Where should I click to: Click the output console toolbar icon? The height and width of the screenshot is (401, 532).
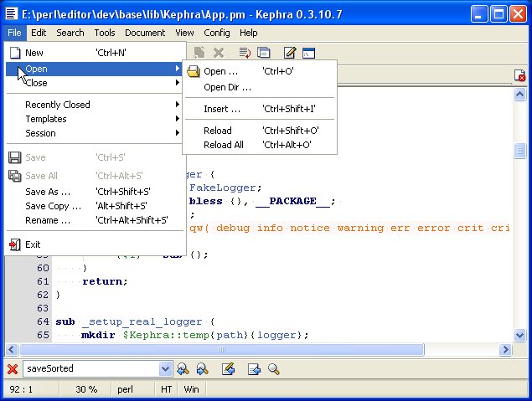coord(309,54)
